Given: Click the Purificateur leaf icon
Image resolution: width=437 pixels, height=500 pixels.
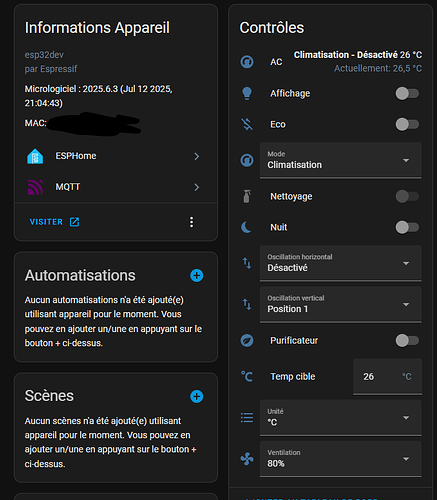Looking at the screenshot, I should [247, 340].
